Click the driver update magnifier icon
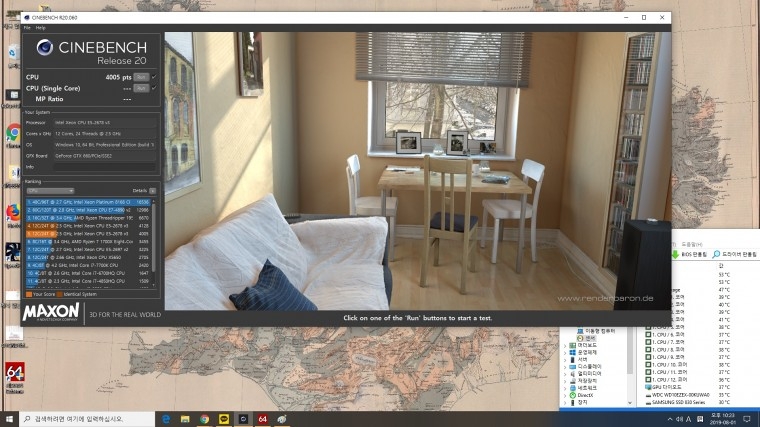 716,254
